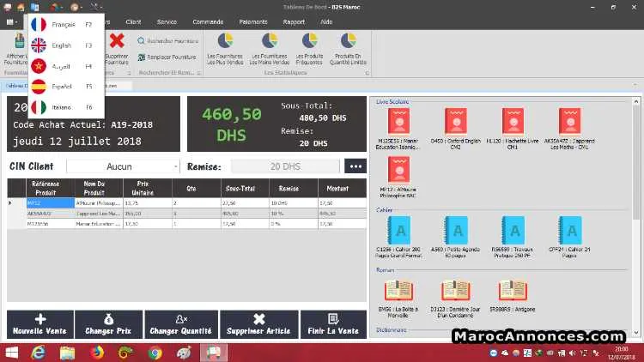This screenshot has height=362, width=644.
Task: Open the Service menu
Action: click(x=167, y=21)
